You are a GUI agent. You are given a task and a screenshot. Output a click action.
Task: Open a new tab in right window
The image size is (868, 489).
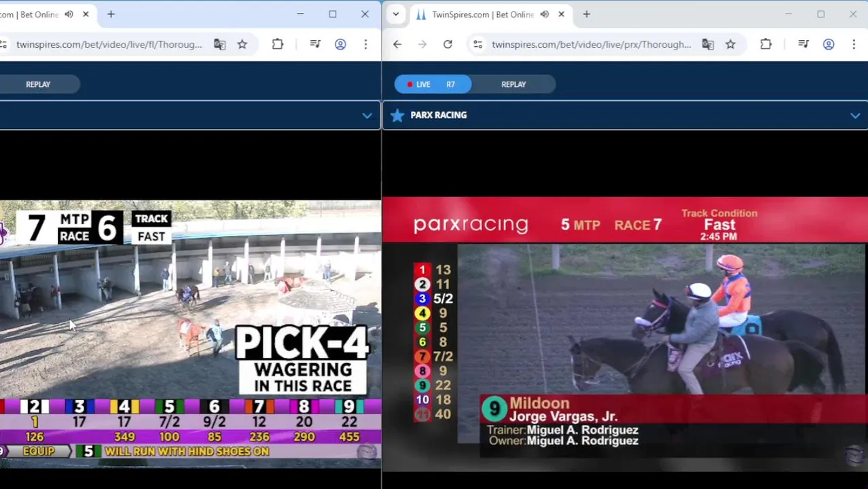coord(587,14)
